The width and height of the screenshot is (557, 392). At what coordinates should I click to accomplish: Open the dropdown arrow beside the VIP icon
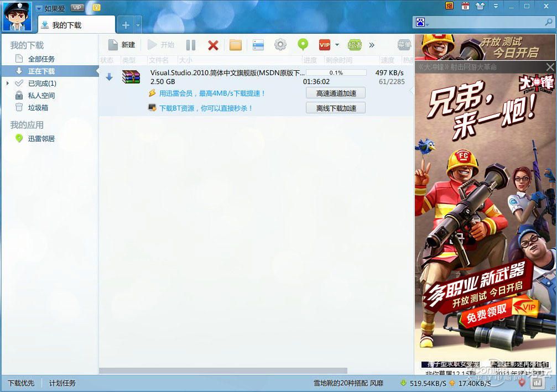[x=337, y=45]
